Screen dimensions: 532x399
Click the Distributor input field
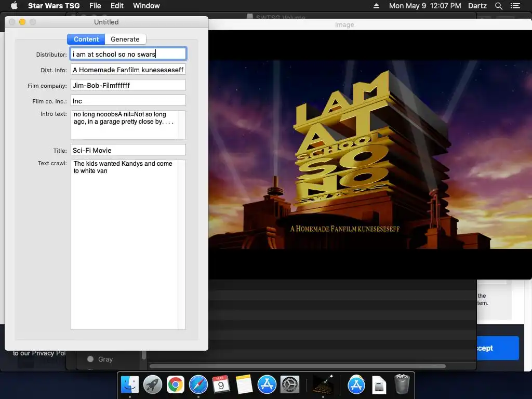(128, 54)
